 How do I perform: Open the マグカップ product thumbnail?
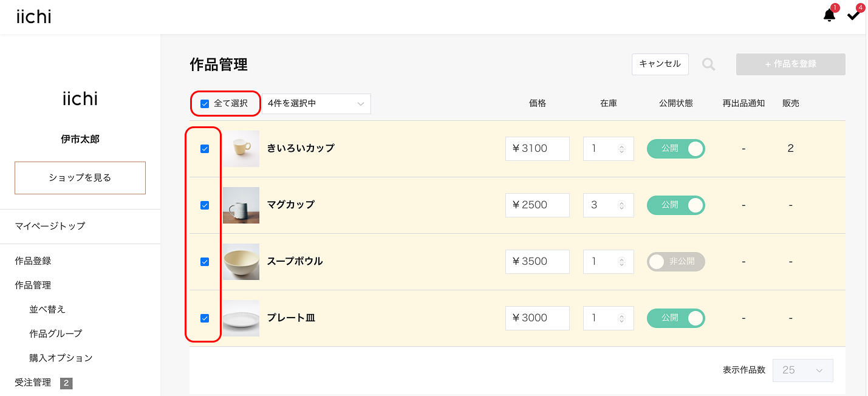pos(241,205)
